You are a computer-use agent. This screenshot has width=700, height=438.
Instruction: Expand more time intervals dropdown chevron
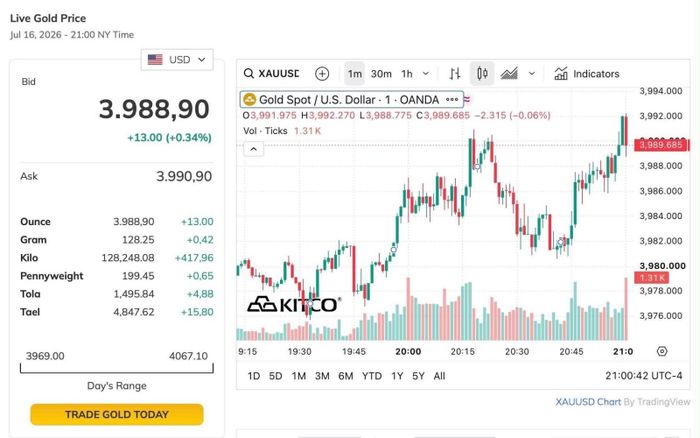point(426,74)
